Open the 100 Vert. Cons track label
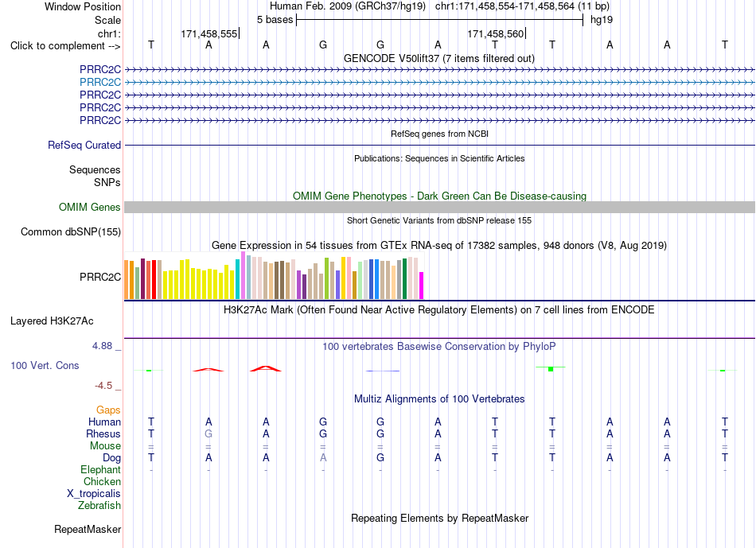This screenshot has width=756, height=548. coord(45,365)
